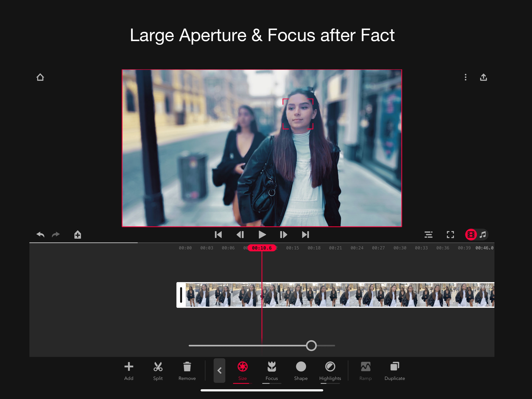Undo the last edit
Screen dimensions: 532x399
pyautogui.click(x=40, y=234)
